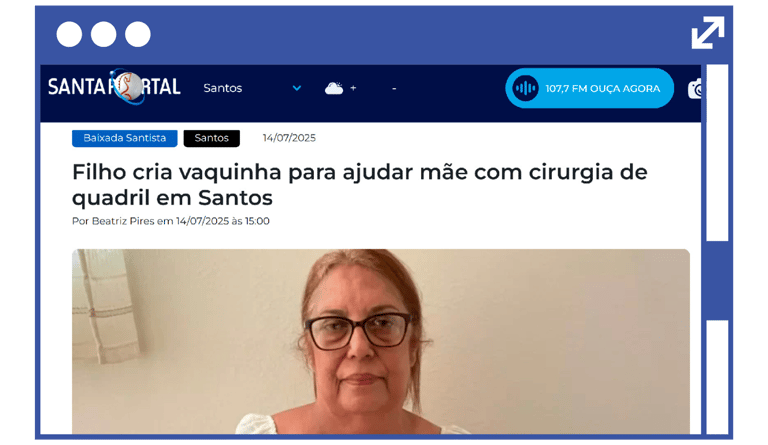Select the Baixada Santista category tag
This screenshot has height=445, width=768.
coord(124,138)
